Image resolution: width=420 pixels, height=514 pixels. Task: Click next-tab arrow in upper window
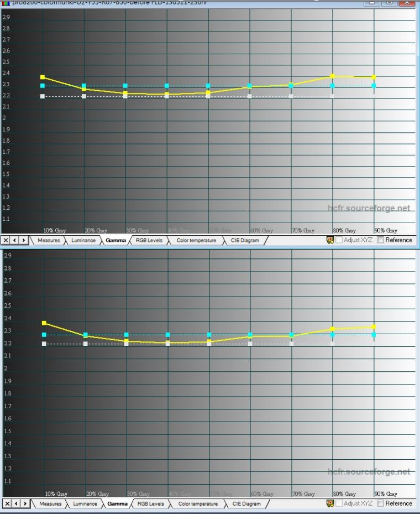(24, 240)
